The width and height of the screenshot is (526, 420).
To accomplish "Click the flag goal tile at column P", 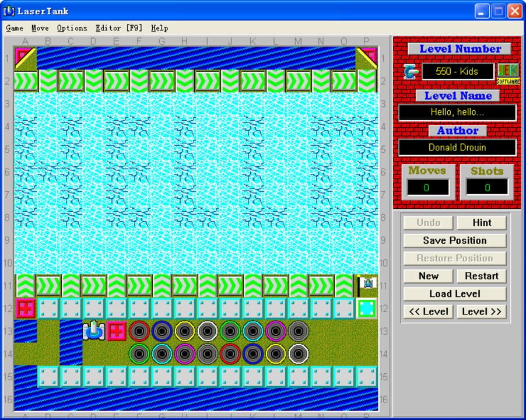I will (x=367, y=285).
